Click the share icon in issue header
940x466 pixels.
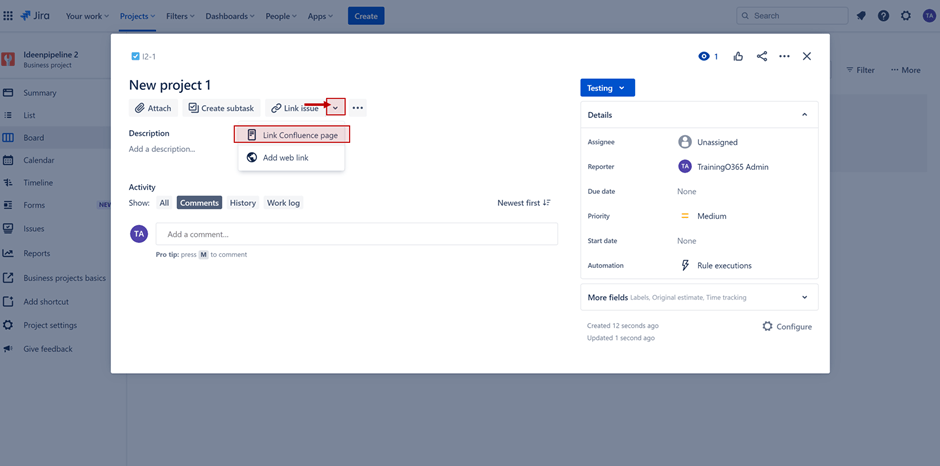click(x=762, y=56)
